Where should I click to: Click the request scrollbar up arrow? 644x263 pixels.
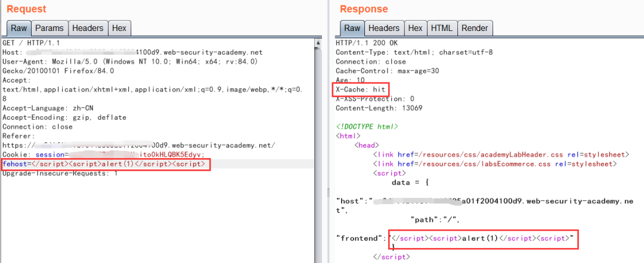[x=318, y=43]
